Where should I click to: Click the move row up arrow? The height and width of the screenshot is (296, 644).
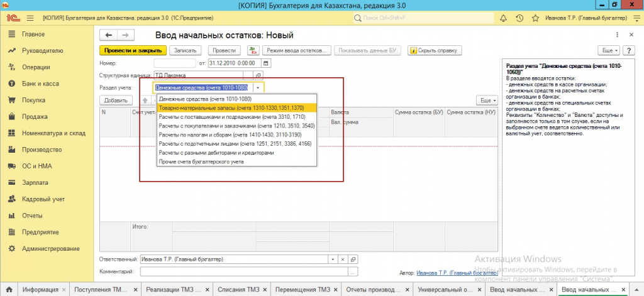pos(145,100)
